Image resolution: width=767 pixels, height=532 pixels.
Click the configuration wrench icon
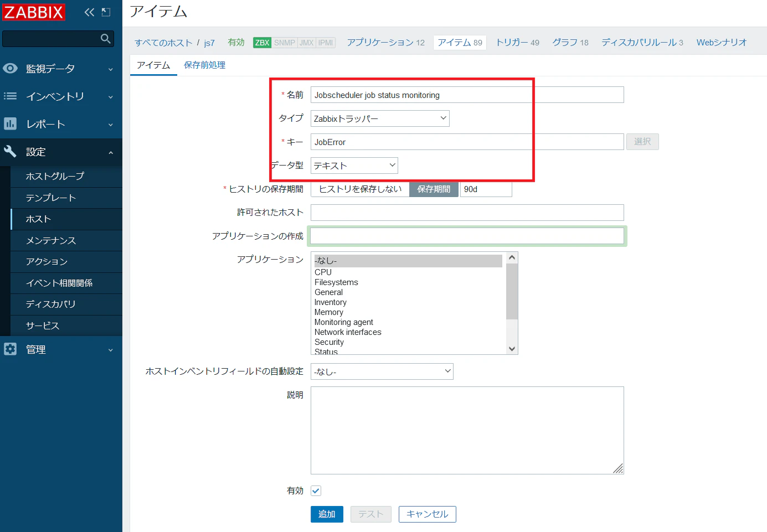point(10,151)
